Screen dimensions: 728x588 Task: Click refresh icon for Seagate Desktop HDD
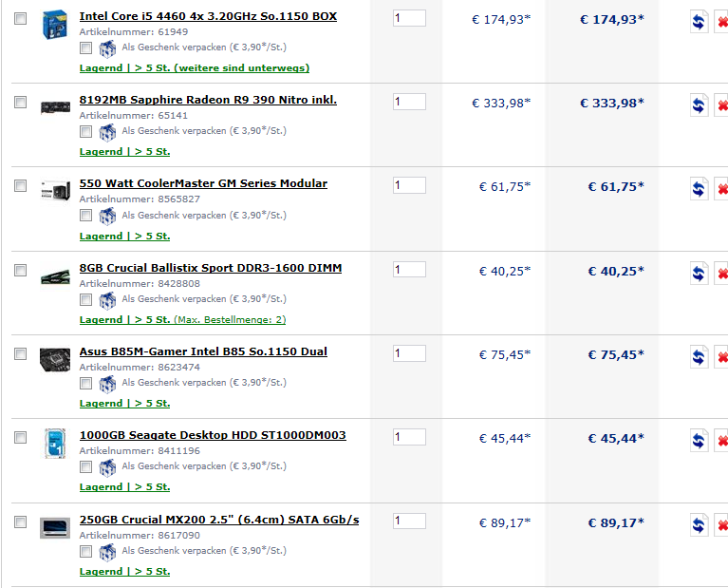pos(699,441)
